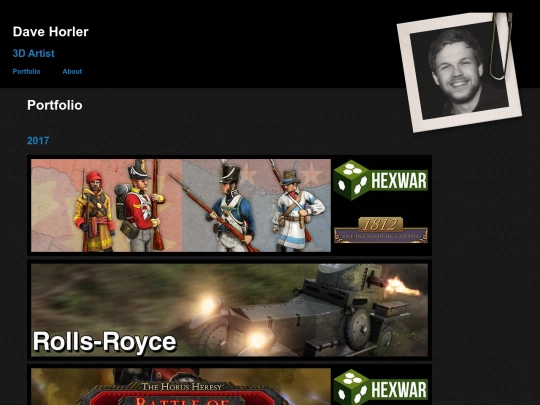Select the 2017 year heading
The image size is (540, 405).
pyautogui.click(x=38, y=141)
